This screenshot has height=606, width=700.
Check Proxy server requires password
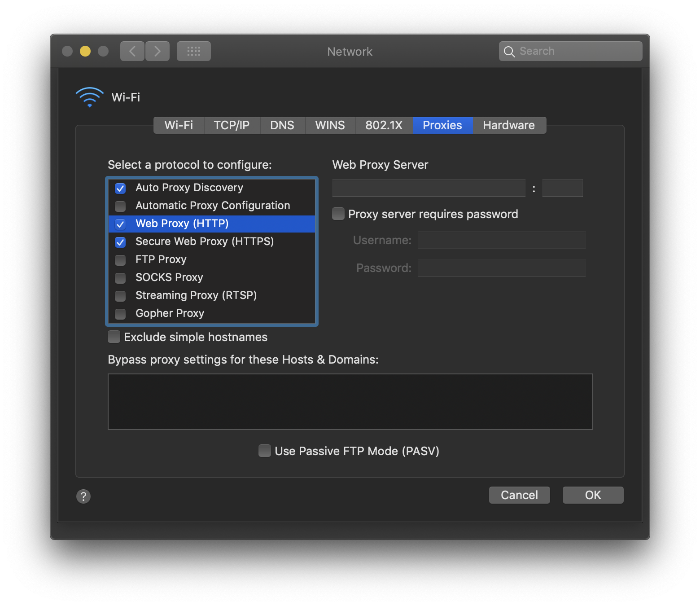(x=338, y=214)
